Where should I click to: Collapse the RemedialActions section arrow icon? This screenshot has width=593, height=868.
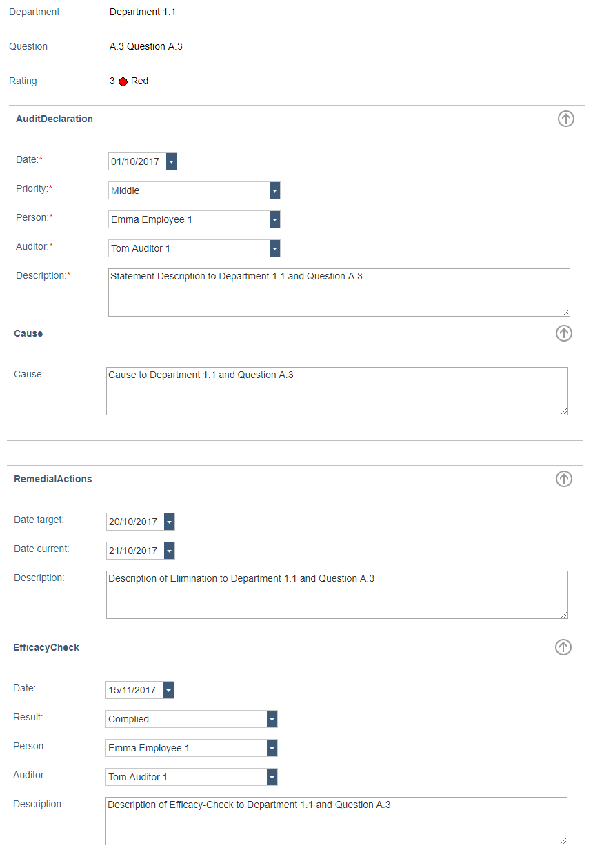pyautogui.click(x=563, y=479)
